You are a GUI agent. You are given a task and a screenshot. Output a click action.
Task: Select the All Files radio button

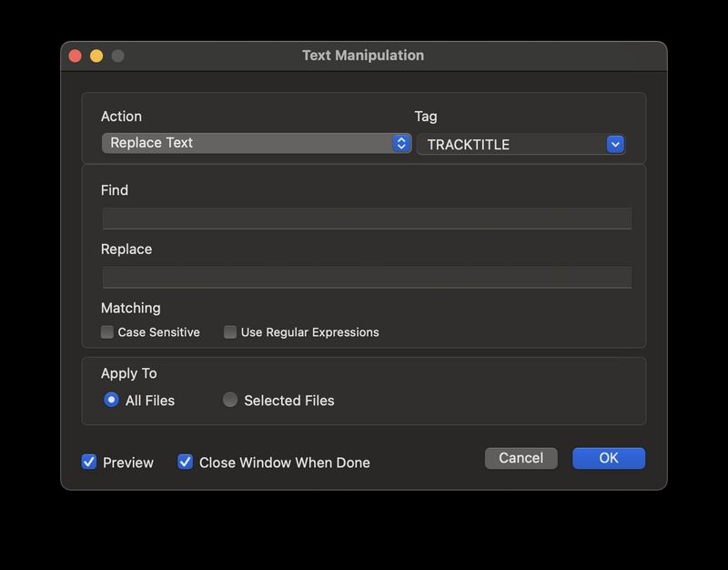pos(111,400)
